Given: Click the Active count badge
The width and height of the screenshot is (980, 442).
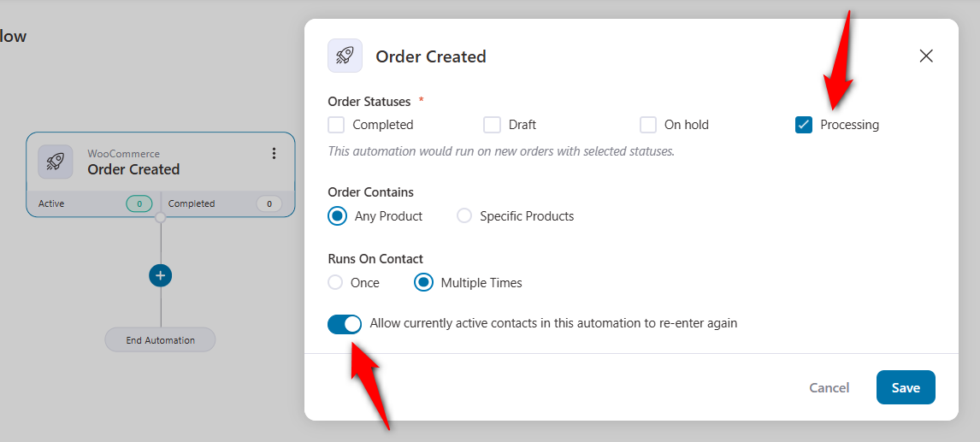Looking at the screenshot, I should 139,203.
